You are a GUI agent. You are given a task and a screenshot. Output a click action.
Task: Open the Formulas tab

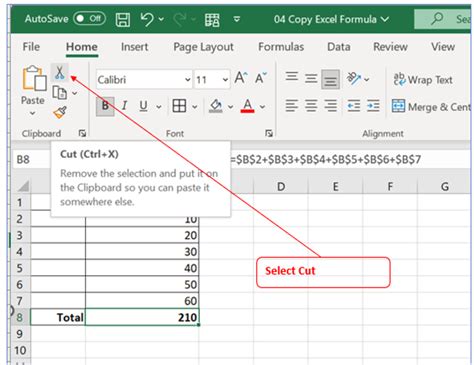[x=281, y=47]
